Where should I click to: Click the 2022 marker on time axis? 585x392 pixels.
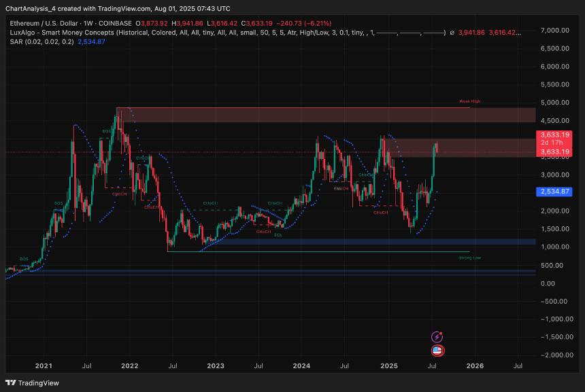click(129, 366)
